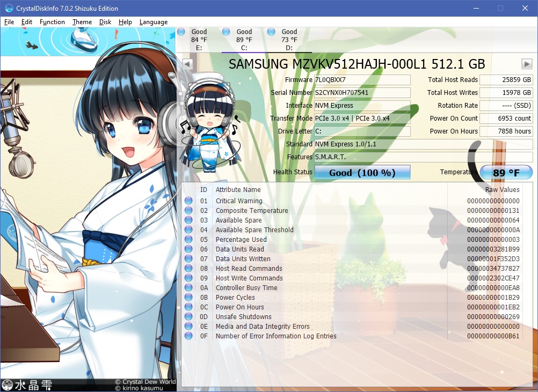Click status orb for C: drive

click(226, 32)
